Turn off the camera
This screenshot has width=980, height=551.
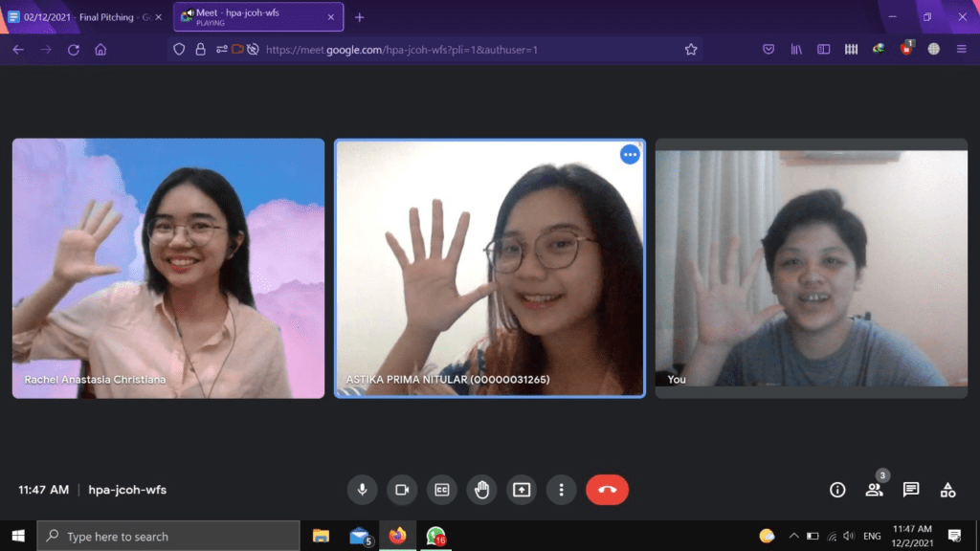pos(402,490)
